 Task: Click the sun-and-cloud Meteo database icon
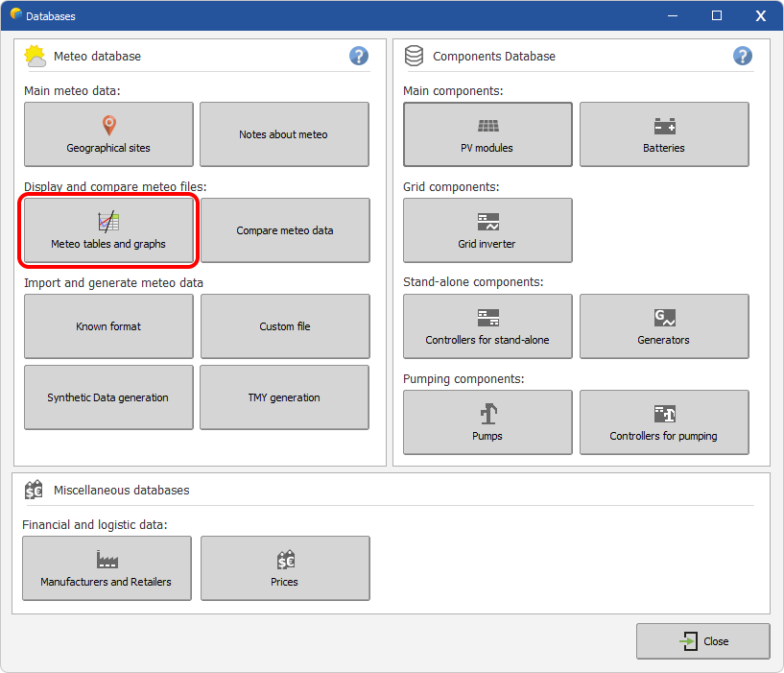tap(35, 56)
